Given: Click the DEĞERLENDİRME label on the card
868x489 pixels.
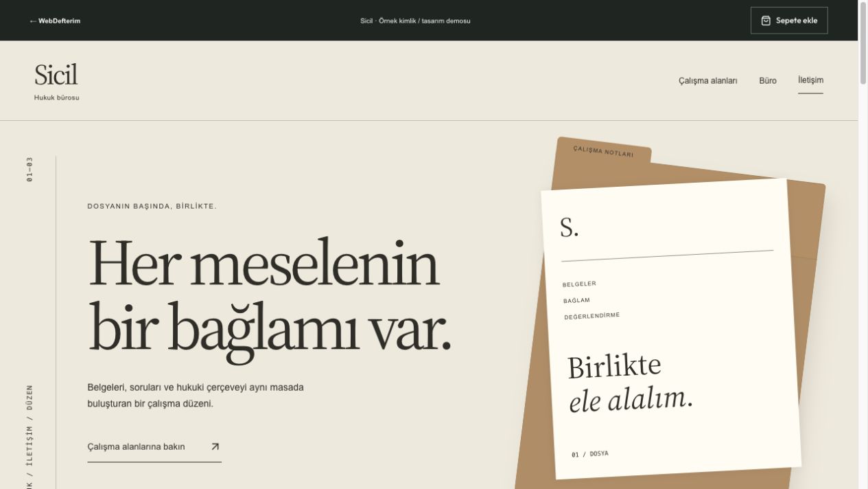Looking at the screenshot, I should pos(591,317).
